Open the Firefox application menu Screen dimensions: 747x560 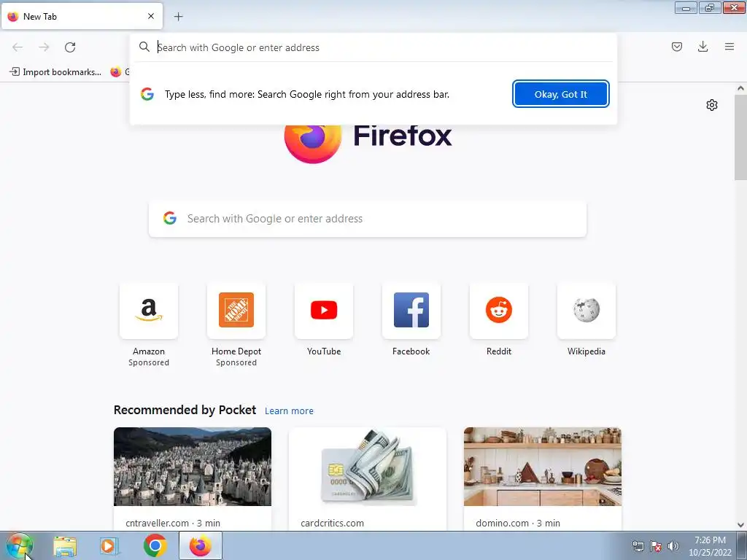tap(729, 47)
